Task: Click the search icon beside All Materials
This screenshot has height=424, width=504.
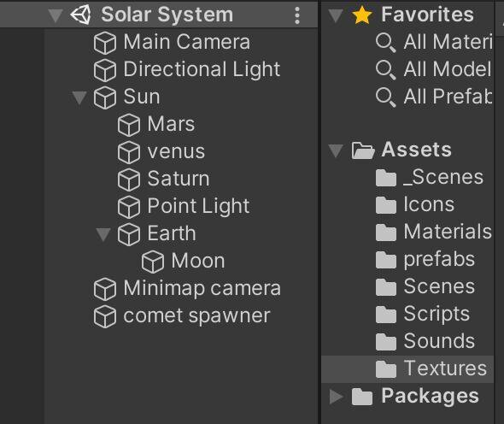Action: tap(386, 43)
